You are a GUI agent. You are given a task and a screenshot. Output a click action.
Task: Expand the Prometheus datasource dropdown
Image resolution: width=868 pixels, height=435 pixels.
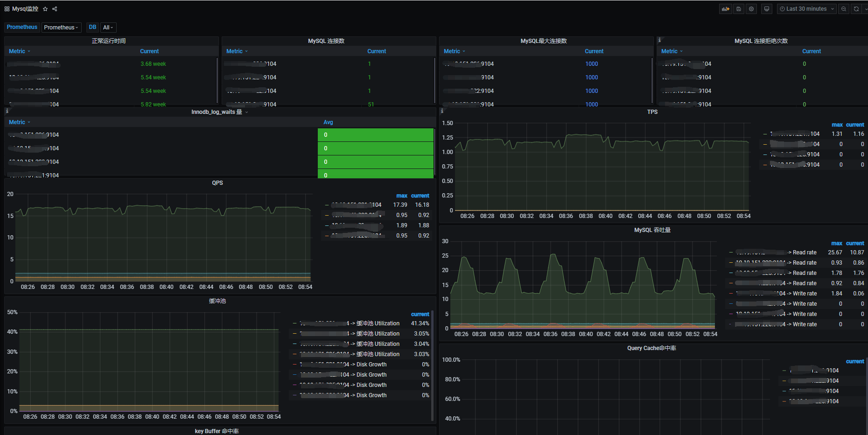61,28
